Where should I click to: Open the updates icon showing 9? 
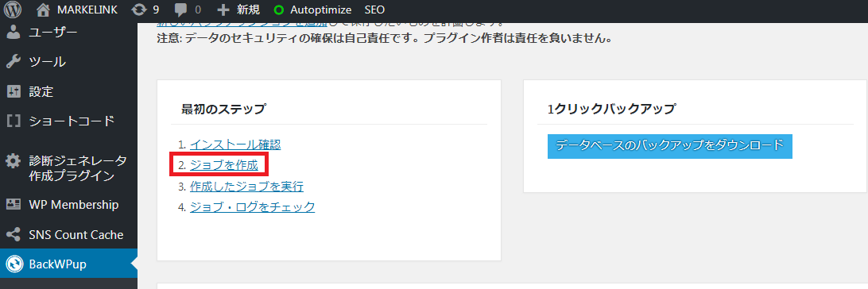click(x=139, y=10)
